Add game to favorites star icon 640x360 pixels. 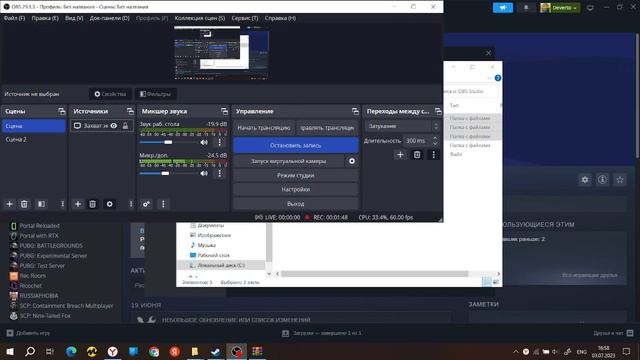(620, 180)
